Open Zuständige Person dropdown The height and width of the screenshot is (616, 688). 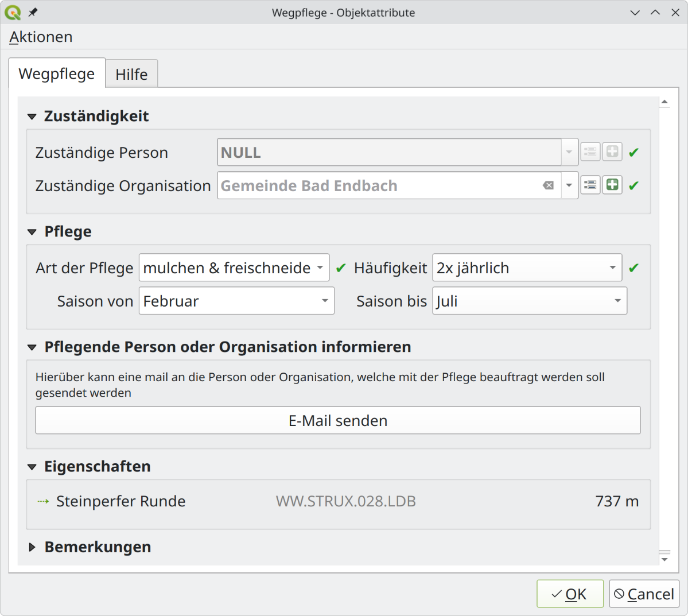pyautogui.click(x=569, y=152)
